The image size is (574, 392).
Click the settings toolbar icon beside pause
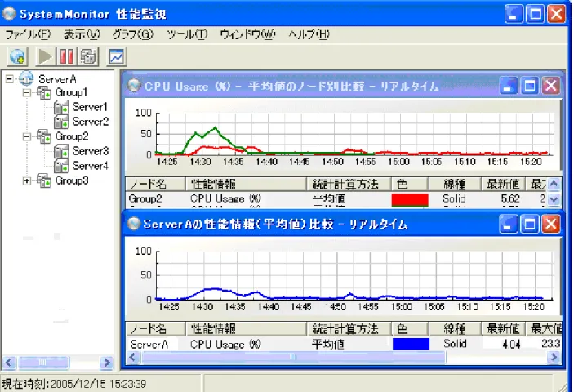88,56
